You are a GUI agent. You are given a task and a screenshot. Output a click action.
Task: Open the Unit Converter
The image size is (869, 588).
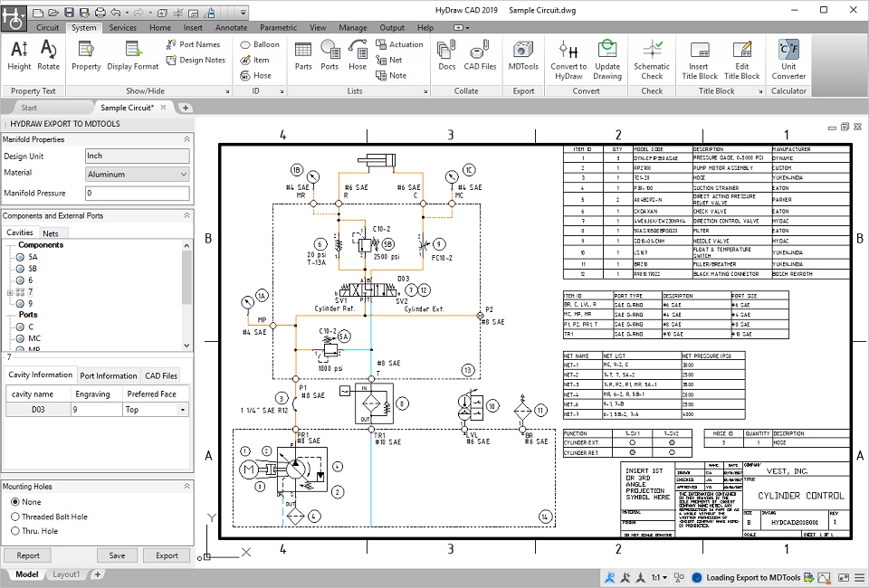tap(788, 56)
